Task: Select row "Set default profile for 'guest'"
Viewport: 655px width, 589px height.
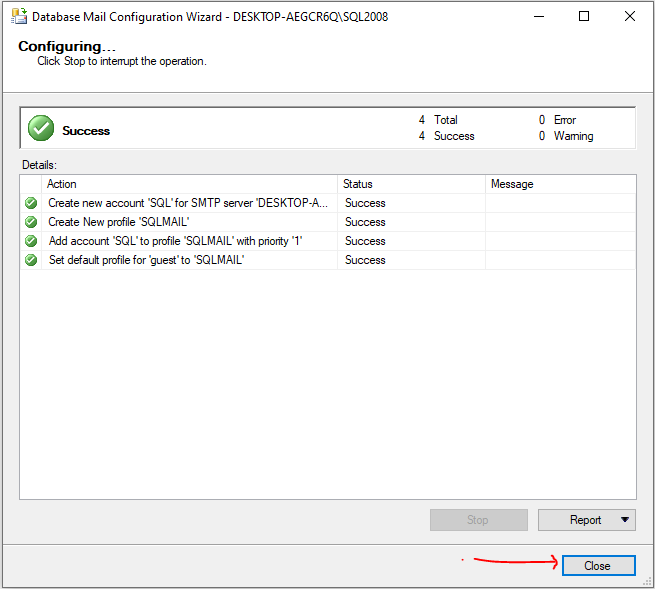Action: (328, 260)
